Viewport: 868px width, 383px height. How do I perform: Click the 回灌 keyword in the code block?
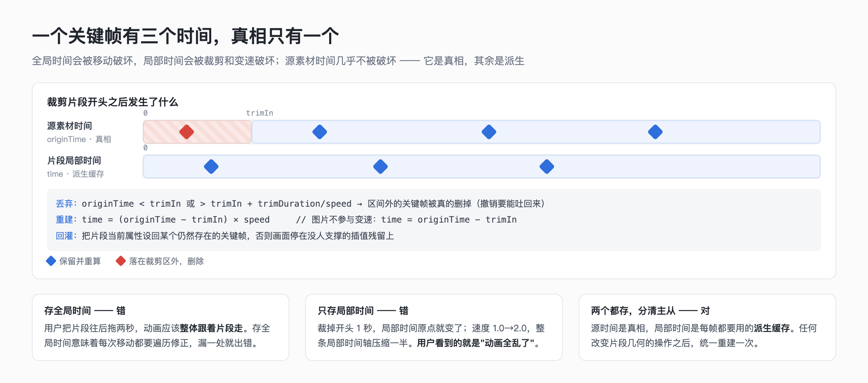pos(64,236)
